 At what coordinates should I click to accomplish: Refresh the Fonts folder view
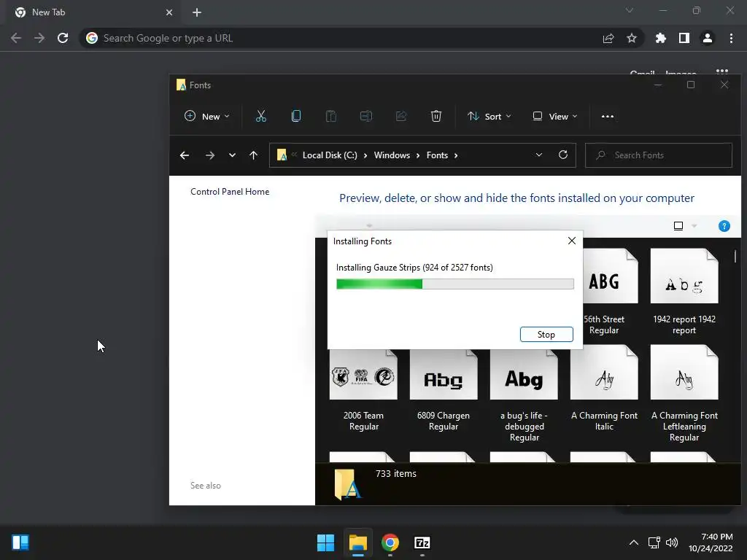[563, 155]
